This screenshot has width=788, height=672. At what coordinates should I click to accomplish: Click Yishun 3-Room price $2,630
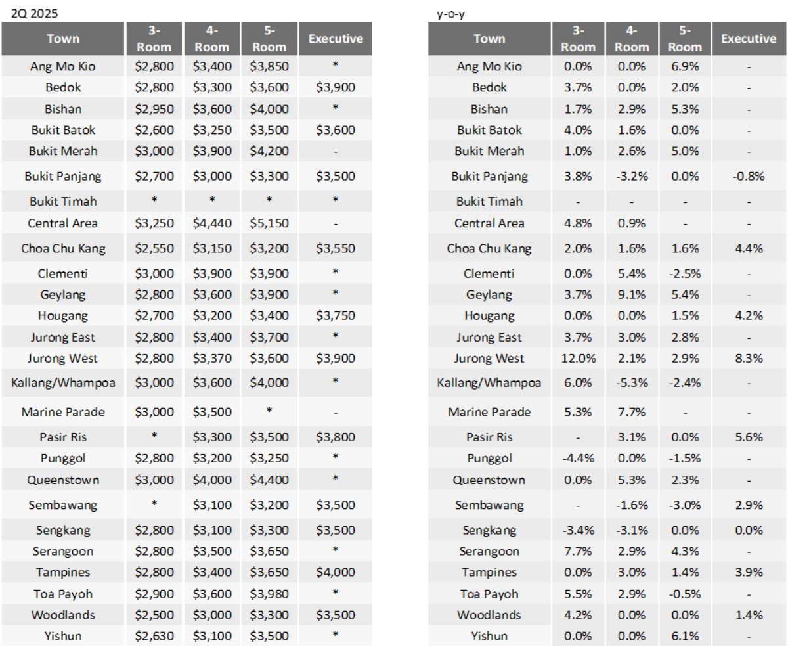(x=154, y=636)
